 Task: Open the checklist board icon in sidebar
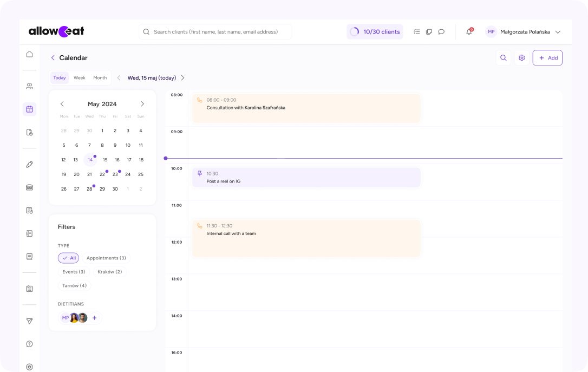pyautogui.click(x=29, y=289)
